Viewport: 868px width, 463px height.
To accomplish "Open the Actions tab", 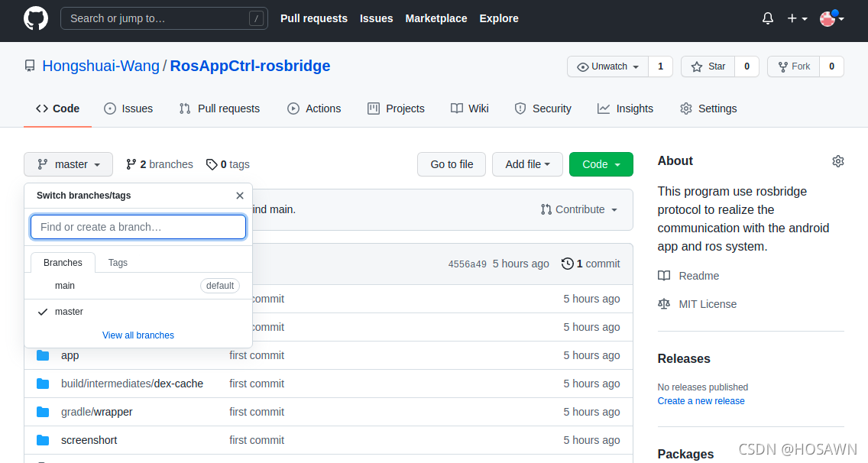I will click(314, 108).
